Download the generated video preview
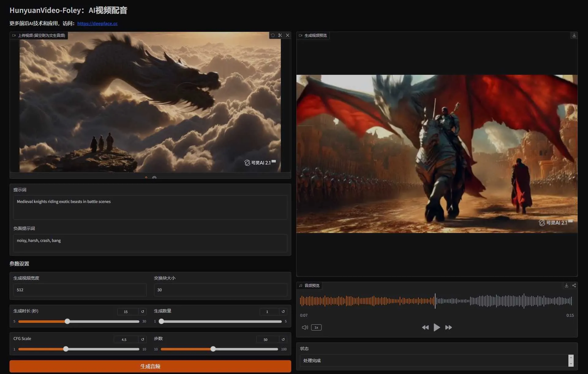588x374 pixels. pyautogui.click(x=574, y=35)
